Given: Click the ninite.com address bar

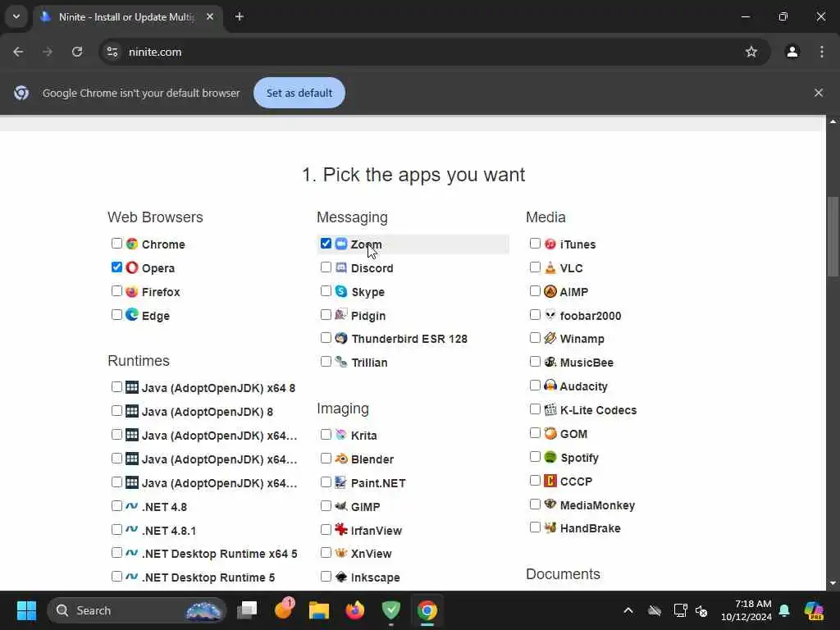Looking at the screenshot, I should (x=434, y=52).
